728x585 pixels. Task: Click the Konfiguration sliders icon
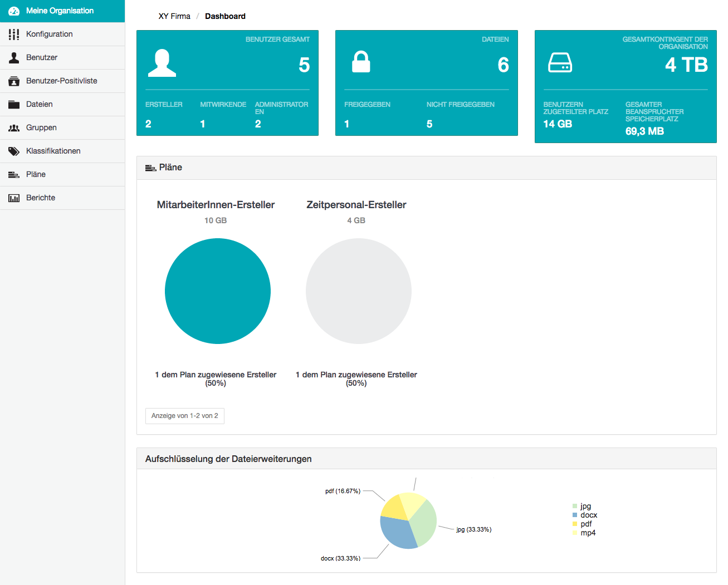click(x=14, y=35)
